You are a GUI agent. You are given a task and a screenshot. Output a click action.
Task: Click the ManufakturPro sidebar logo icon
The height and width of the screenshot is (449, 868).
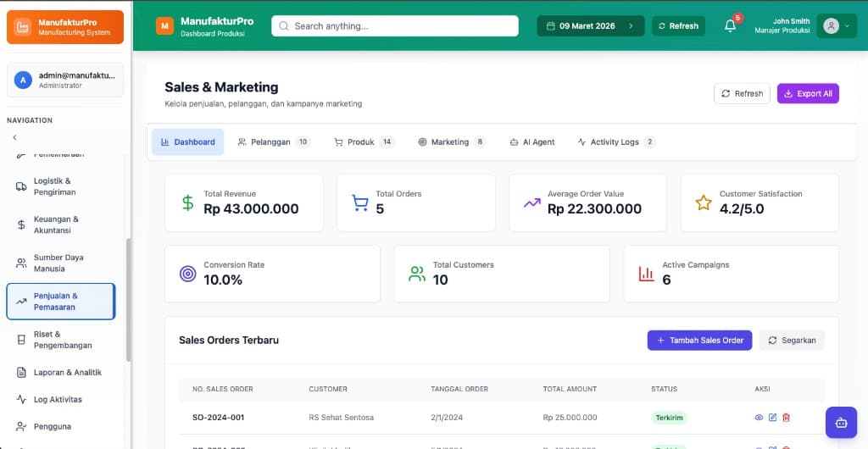tap(23, 27)
